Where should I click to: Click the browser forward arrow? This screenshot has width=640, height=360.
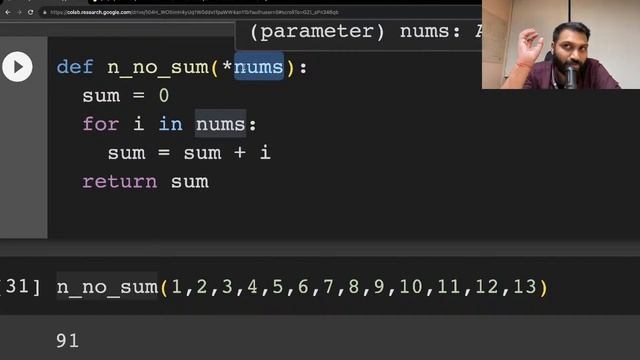point(19,12)
